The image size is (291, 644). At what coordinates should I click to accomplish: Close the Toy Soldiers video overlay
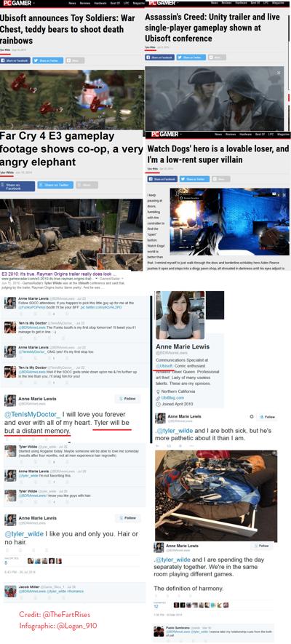pyautogui.click(x=140, y=77)
